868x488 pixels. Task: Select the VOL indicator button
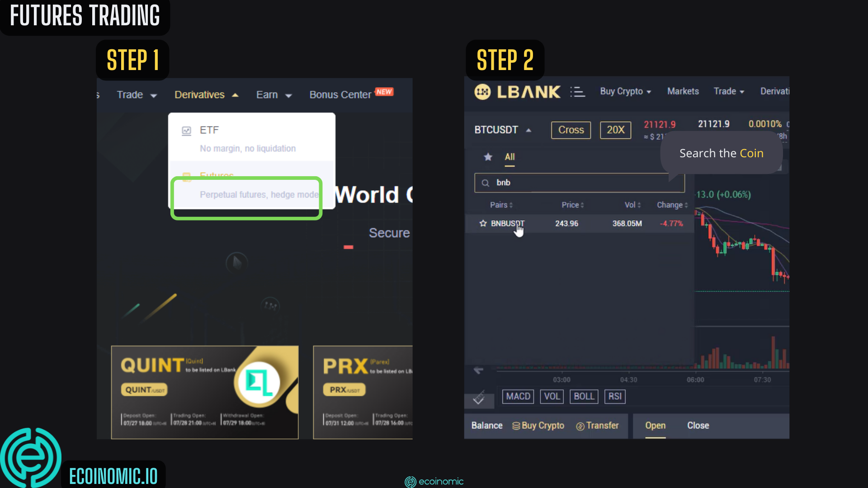click(x=551, y=396)
